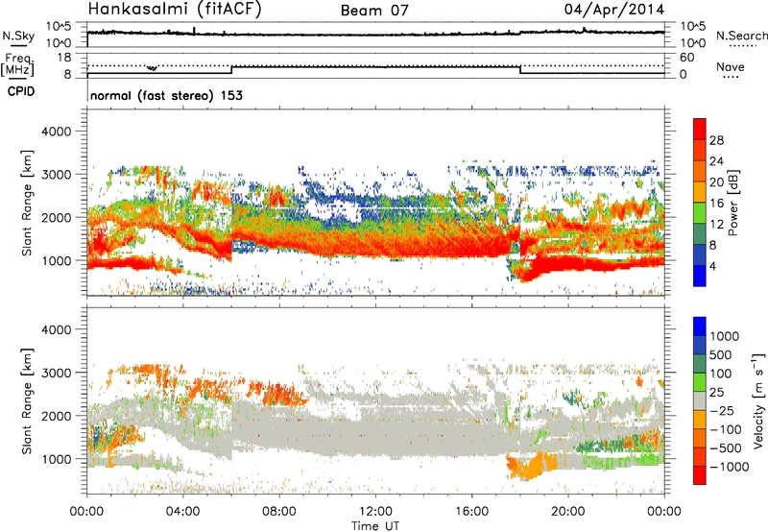Screen dimensions: 768x532
Task: Click the 04:00 time axis label
Action: pos(182,512)
